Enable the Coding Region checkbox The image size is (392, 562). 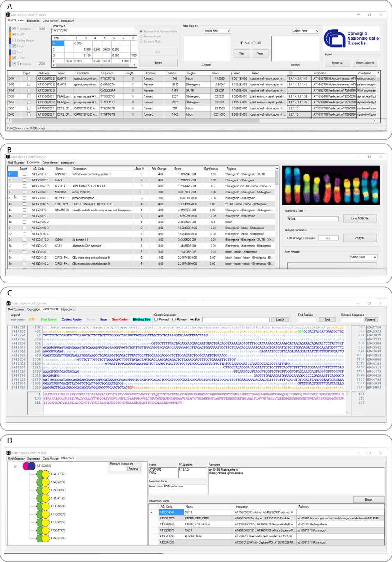[14, 40]
